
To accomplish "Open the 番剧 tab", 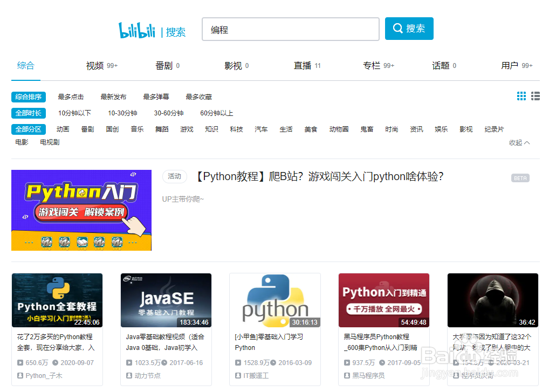I will point(167,66).
